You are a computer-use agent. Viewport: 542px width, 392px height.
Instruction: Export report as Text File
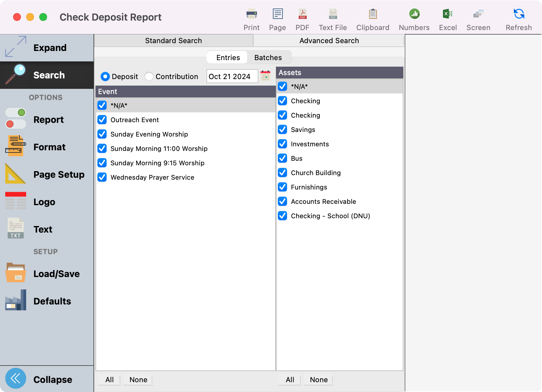(x=332, y=18)
